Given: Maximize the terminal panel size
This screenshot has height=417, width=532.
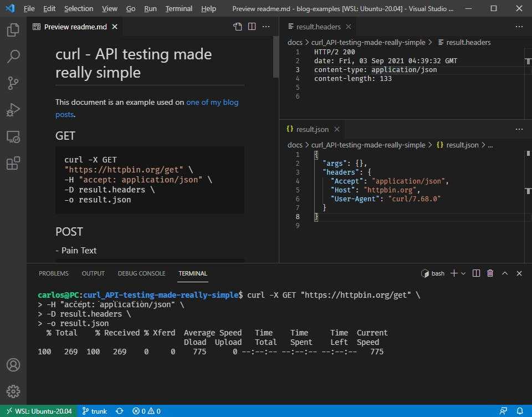Looking at the screenshot, I should point(505,273).
